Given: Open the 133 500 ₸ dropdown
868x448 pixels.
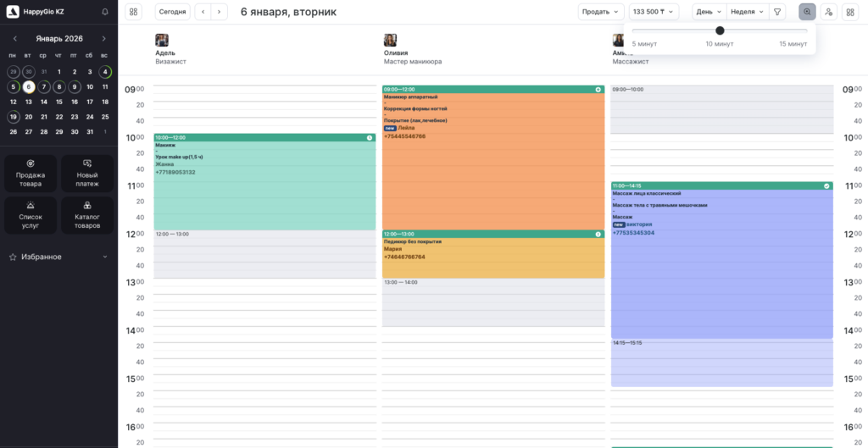Looking at the screenshot, I should 654,12.
